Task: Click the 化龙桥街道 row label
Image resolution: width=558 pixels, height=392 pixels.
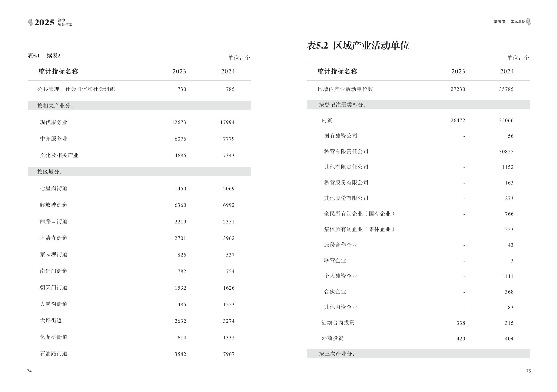Action: click(53, 337)
